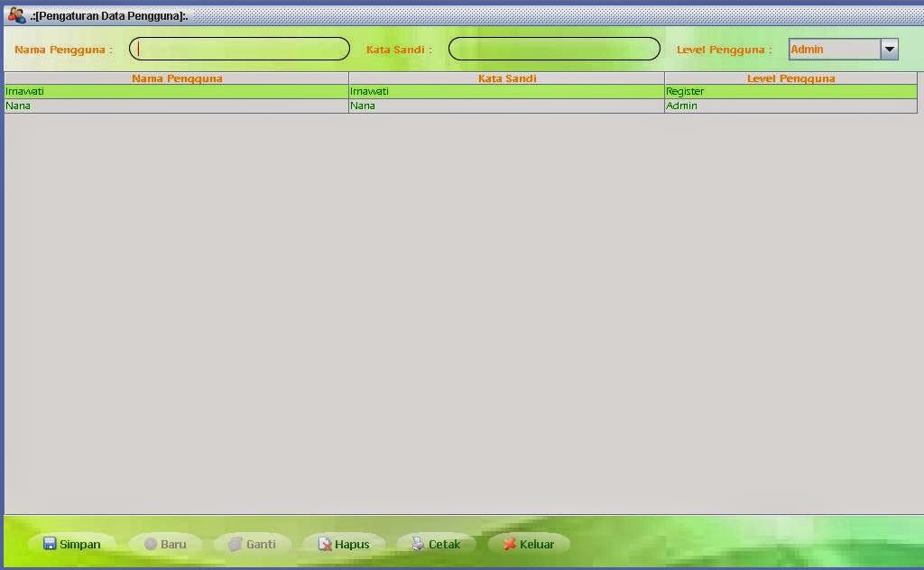Click the Nama Pengguna column header

point(176,78)
